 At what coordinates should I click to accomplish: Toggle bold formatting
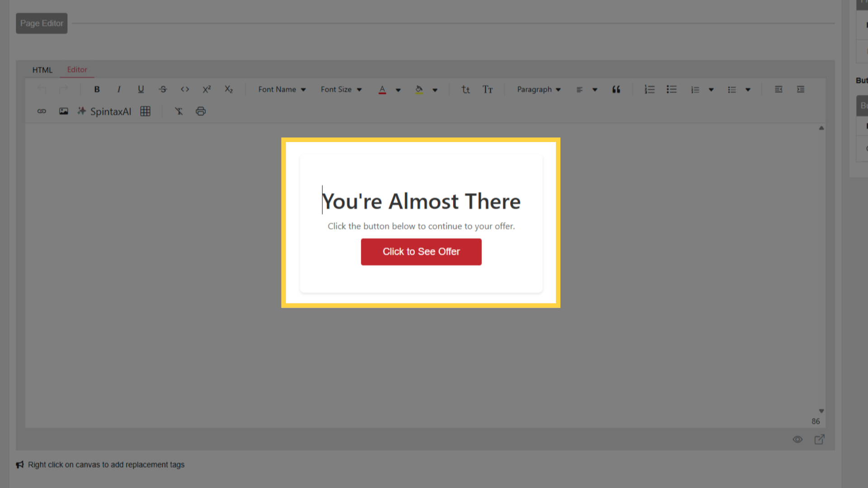point(97,90)
